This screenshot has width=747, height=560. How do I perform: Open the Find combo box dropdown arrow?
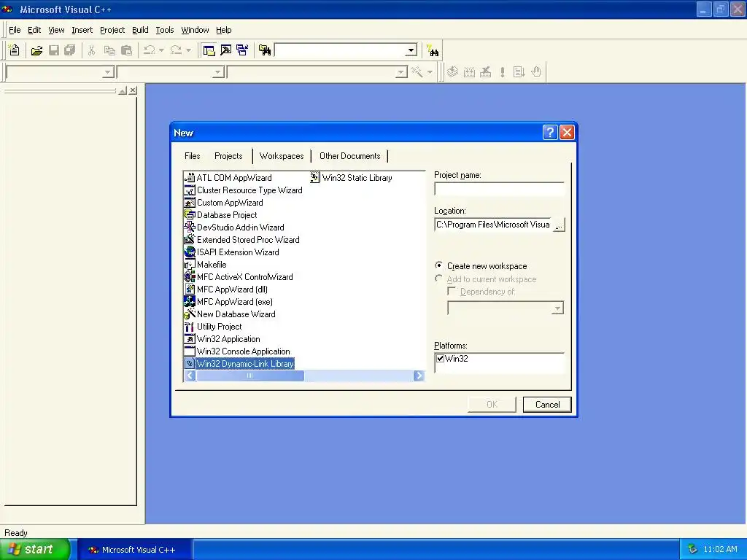pos(411,50)
